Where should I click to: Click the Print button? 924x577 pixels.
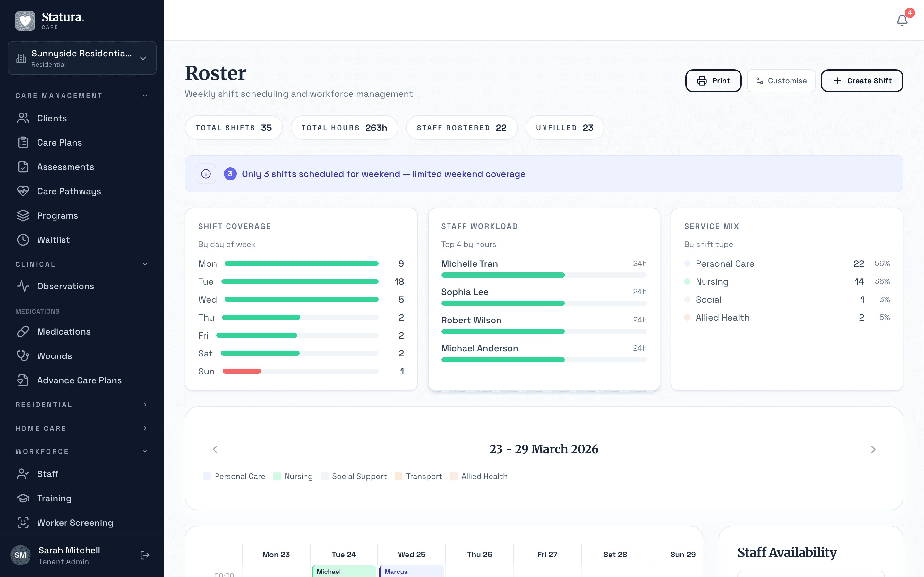(713, 80)
